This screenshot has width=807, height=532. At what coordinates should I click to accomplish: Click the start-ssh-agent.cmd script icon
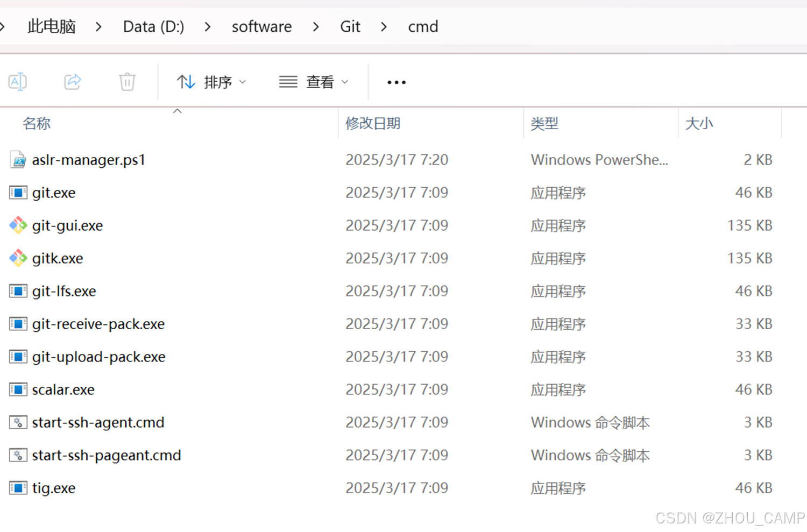pyautogui.click(x=18, y=422)
